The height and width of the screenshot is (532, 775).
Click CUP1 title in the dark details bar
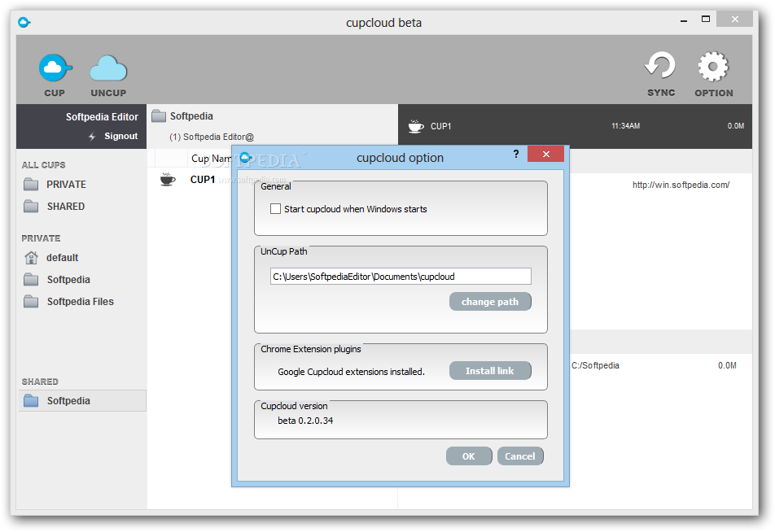tap(441, 126)
